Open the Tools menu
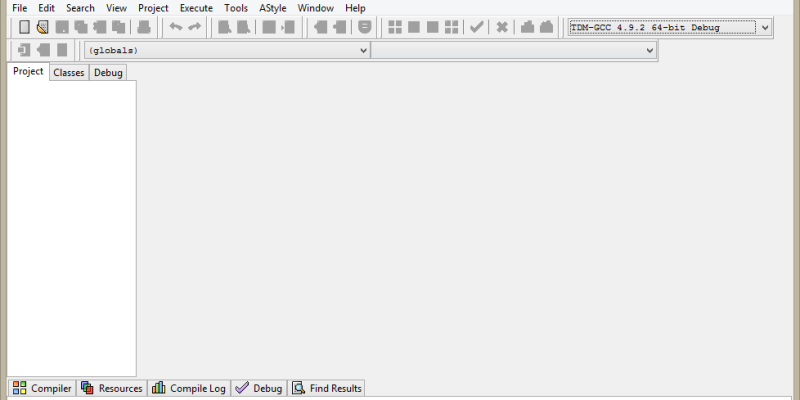The height and width of the screenshot is (400, 800). [x=236, y=8]
